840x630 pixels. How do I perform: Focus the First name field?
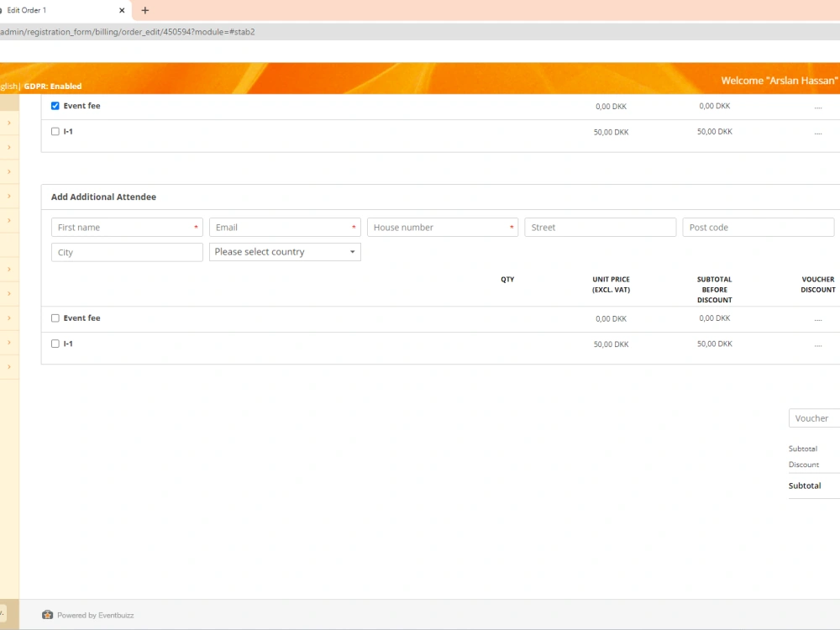coord(127,227)
